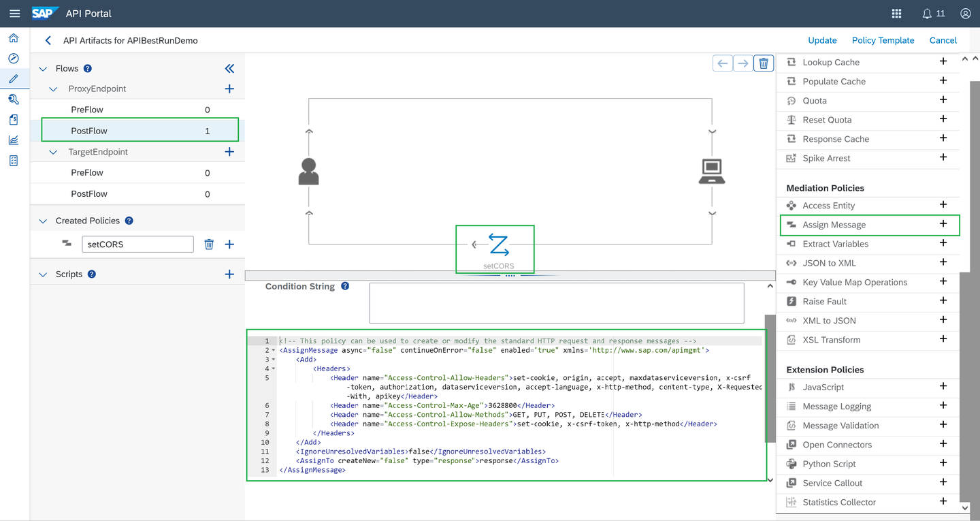
Task: Add Raise Fault policy with its plus
Action: pyautogui.click(x=943, y=300)
